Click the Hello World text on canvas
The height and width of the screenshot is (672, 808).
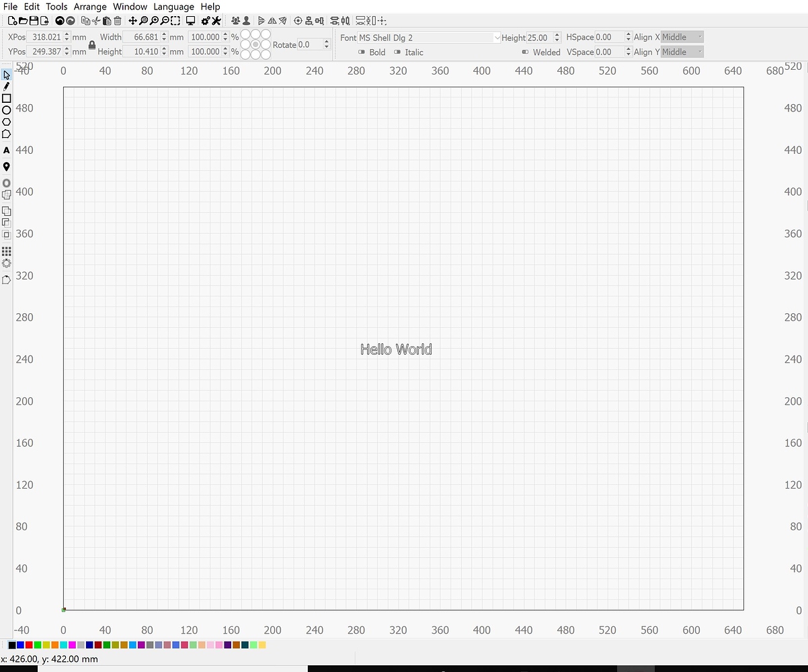(396, 349)
